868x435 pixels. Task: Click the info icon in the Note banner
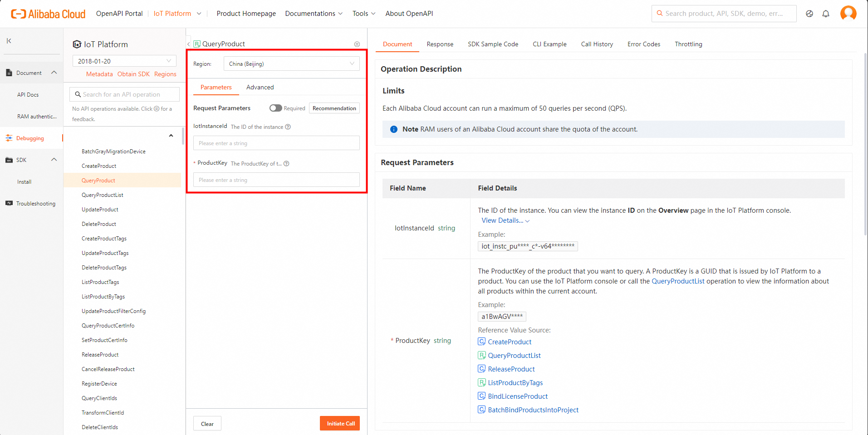coord(394,129)
